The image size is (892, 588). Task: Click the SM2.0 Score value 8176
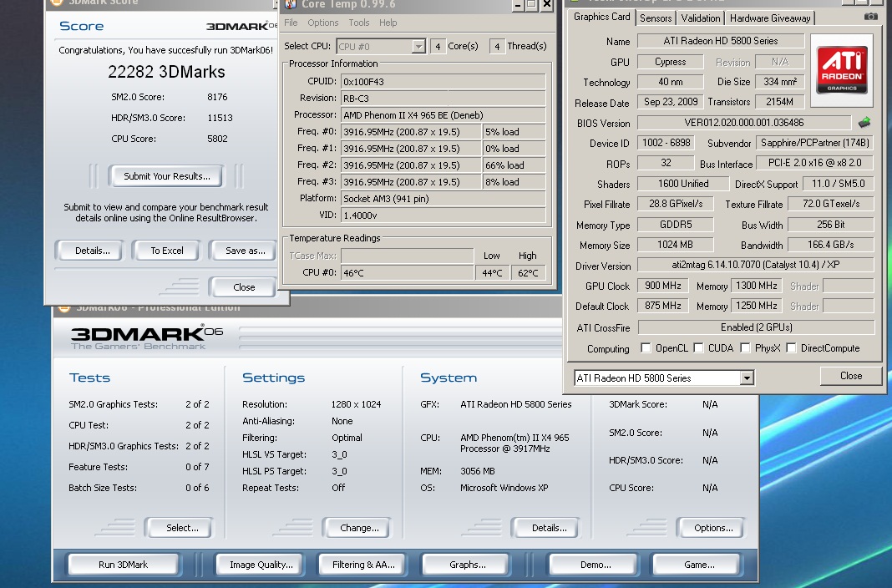tap(217, 97)
